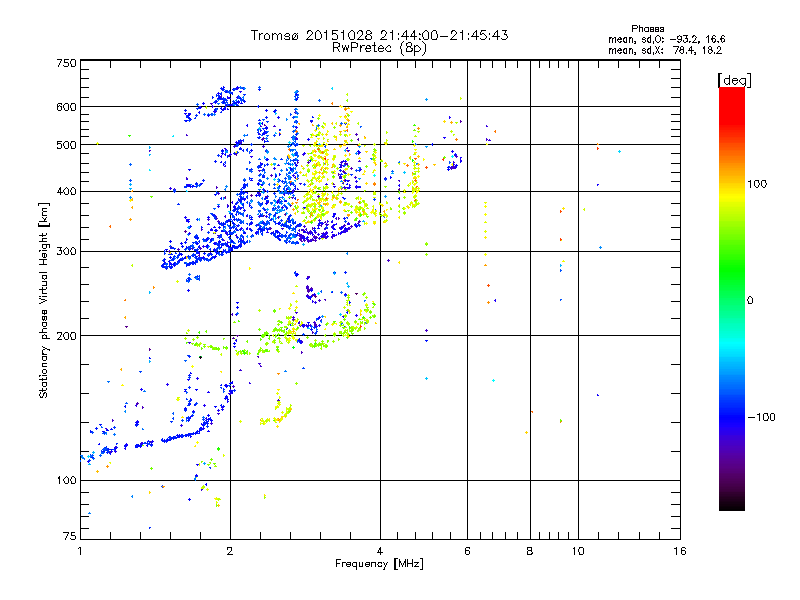Click the y-axis label 'Stationary phase Virtual Height [km]'
Screen dimensions: 800x600
[x=43, y=300]
